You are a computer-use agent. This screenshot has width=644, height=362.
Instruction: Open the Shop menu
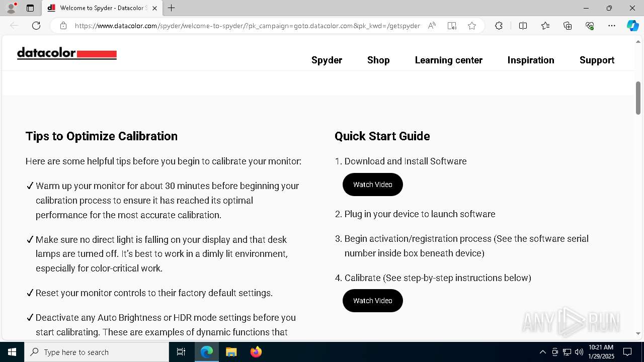click(x=378, y=60)
